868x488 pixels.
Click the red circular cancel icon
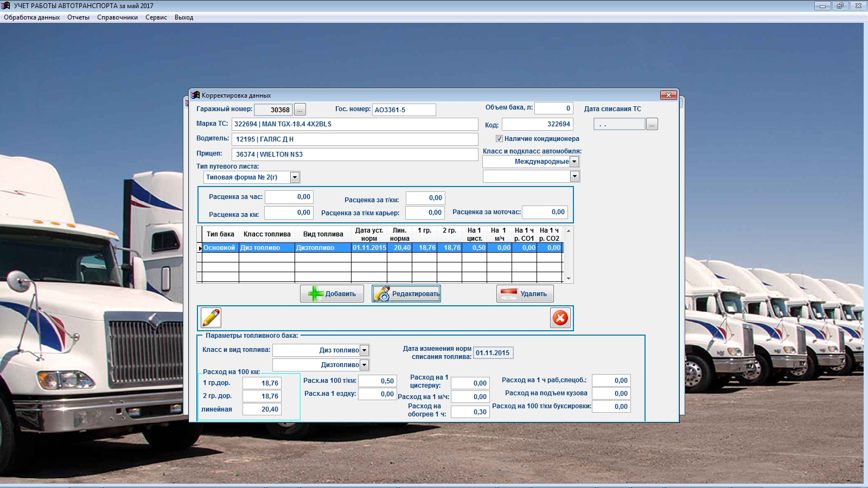click(560, 318)
